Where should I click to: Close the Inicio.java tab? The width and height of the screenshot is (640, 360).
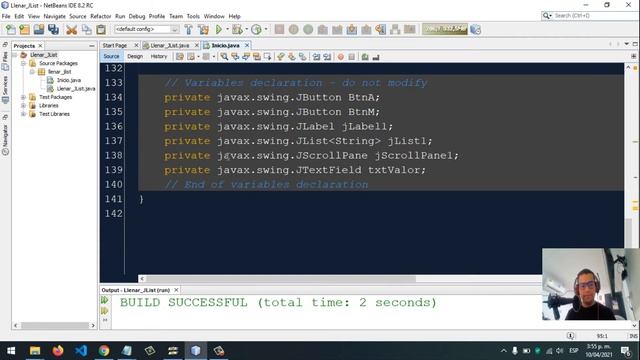click(x=247, y=45)
